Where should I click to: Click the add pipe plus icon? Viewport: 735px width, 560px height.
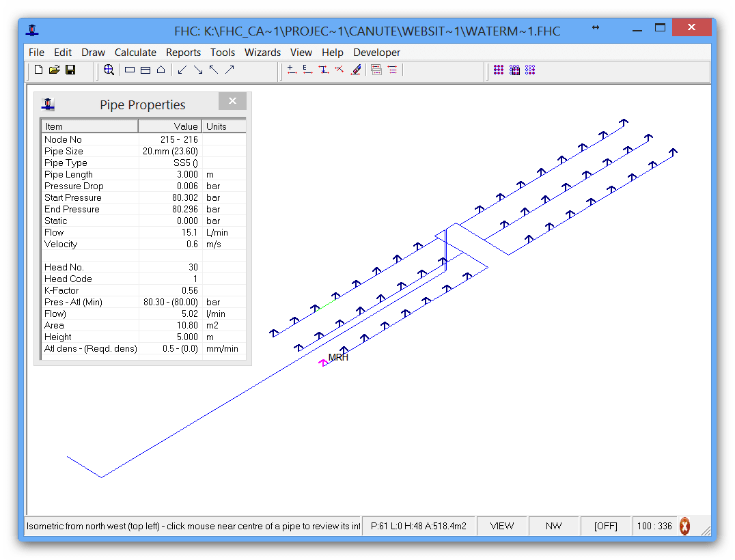(x=292, y=70)
